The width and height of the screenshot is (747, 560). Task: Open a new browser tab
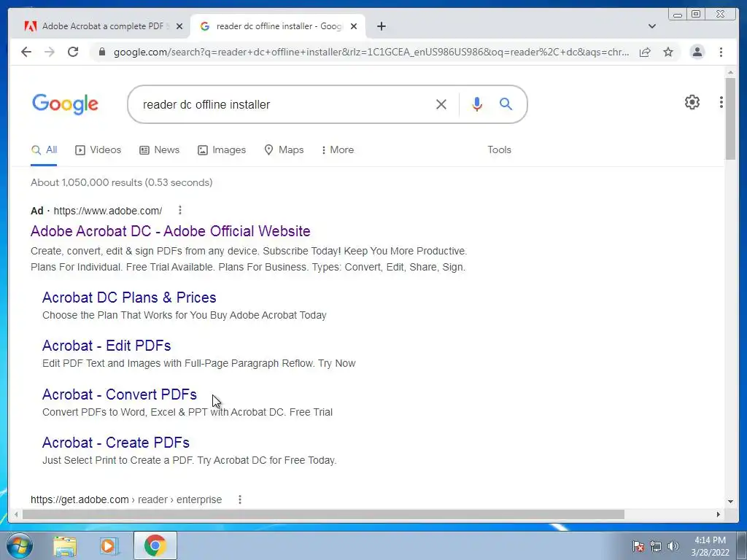381,26
